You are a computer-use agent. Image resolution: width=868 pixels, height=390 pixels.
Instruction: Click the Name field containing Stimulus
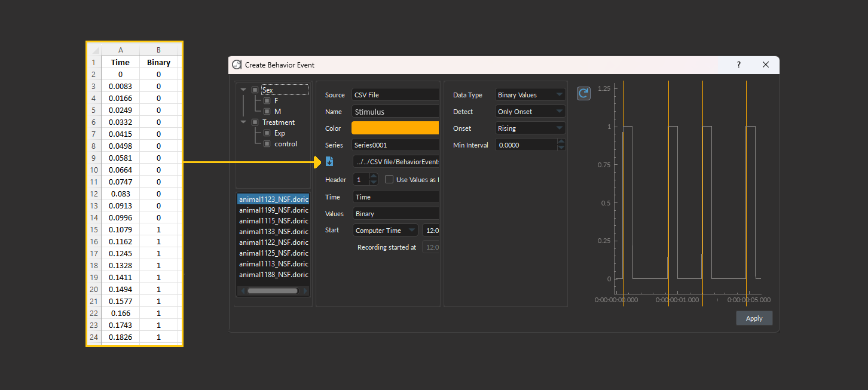(x=395, y=112)
